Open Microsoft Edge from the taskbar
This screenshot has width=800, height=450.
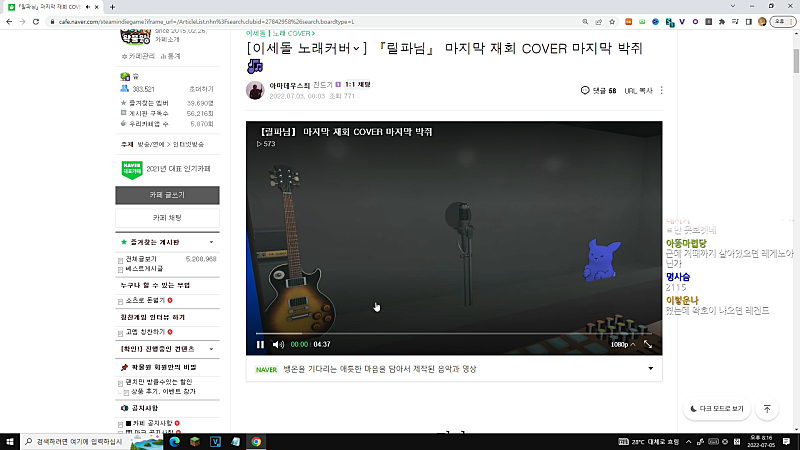(174, 442)
